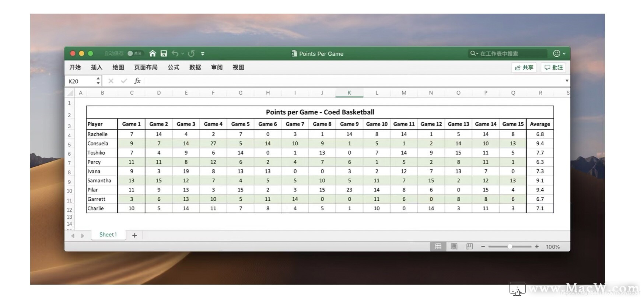Select the Sheet1 tab
This screenshot has height=299, width=644.
[108, 235]
